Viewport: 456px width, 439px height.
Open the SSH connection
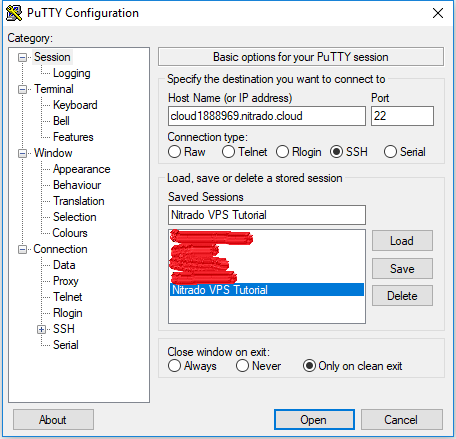tap(314, 420)
